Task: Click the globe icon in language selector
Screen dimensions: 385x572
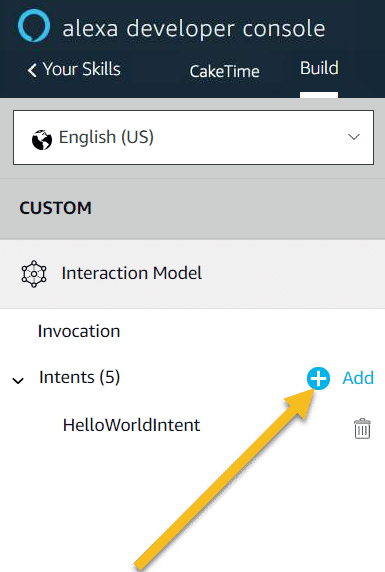Action: (x=42, y=139)
